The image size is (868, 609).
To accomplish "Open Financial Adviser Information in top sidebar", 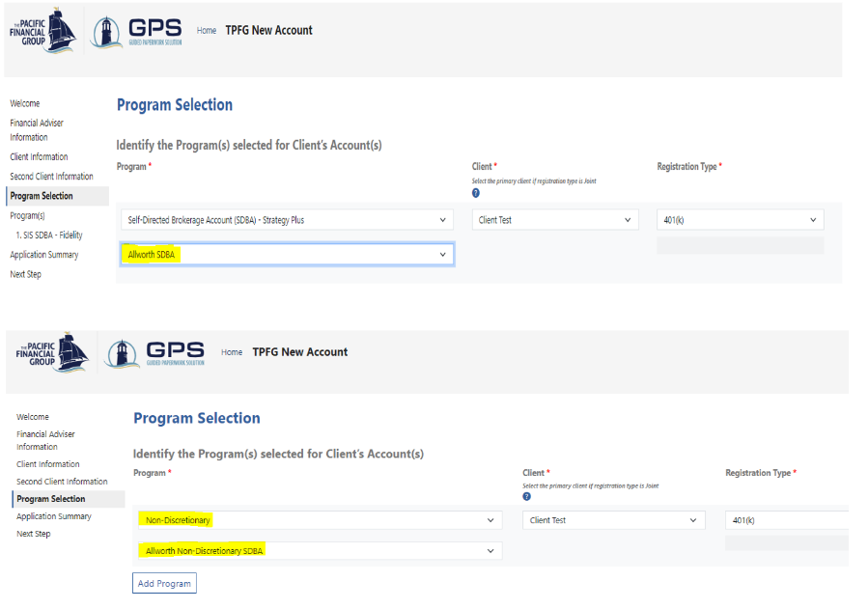I will click(37, 130).
